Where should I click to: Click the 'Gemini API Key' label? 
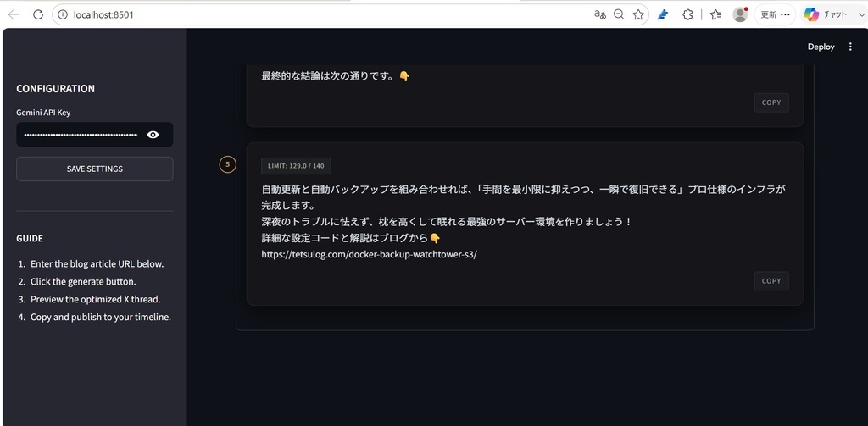pos(43,113)
